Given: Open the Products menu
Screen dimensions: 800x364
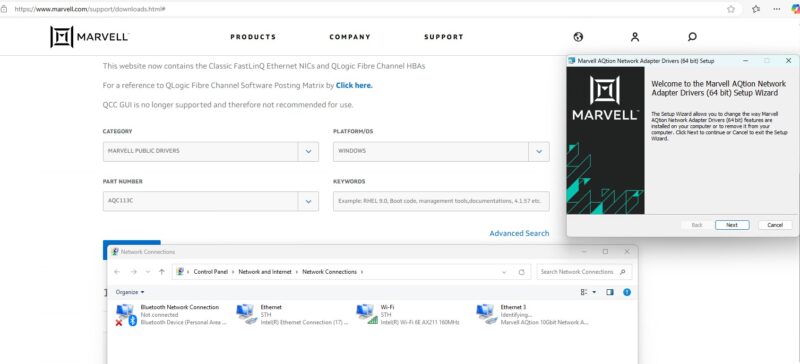Looking at the screenshot, I should (253, 37).
